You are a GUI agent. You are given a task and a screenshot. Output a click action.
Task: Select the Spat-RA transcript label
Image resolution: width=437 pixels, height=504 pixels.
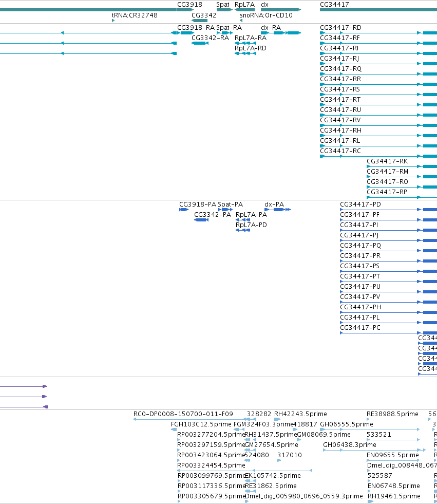(x=229, y=28)
